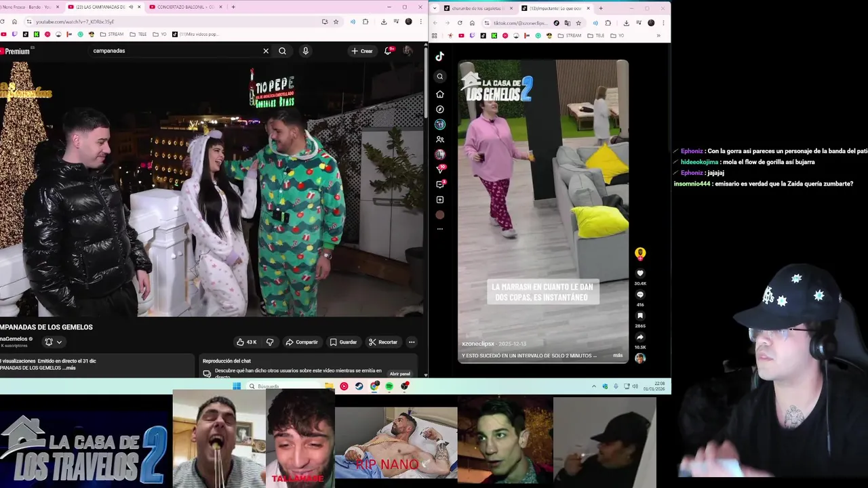Open TikTok Friends icon in sidebar
Image resolution: width=868 pixels, height=488 pixels.
pyautogui.click(x=440, y=140)
